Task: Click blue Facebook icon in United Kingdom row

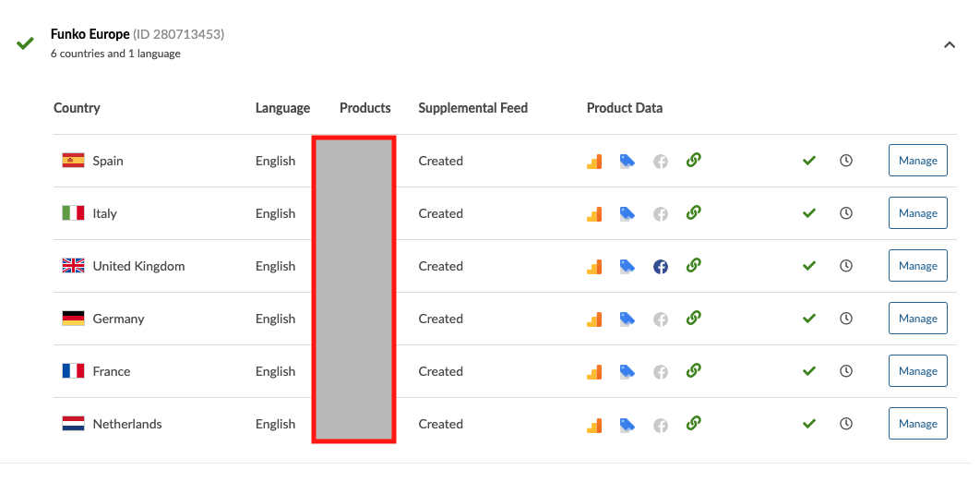Action: (x=661, y=267)
